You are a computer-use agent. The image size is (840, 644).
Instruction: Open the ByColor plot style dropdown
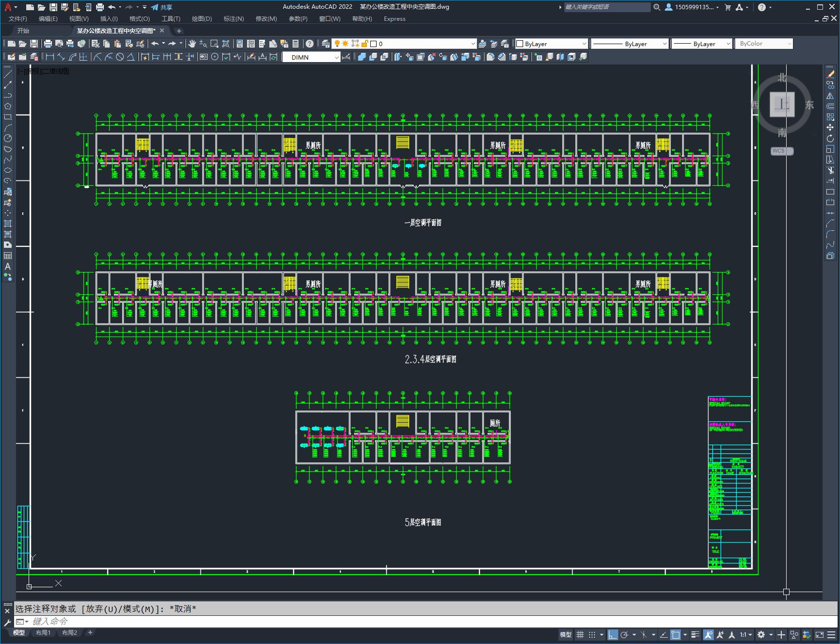pyautogui.click(x=764, y=44)
